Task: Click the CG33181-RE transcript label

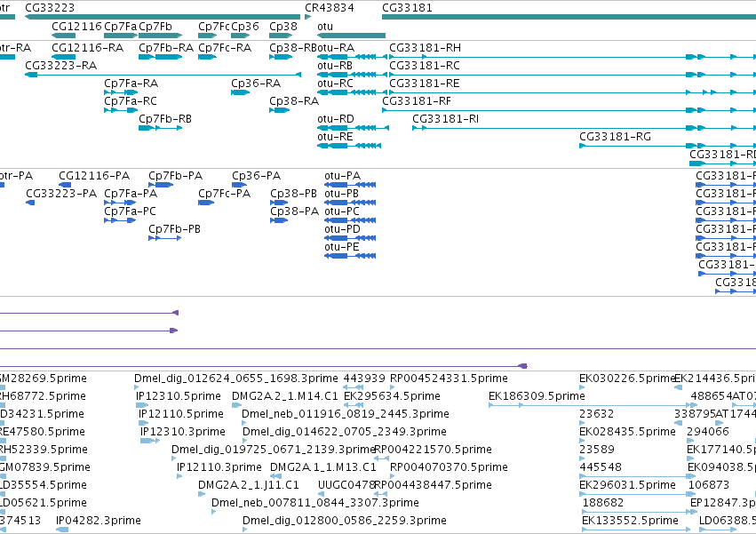Action: pos(425,84)
